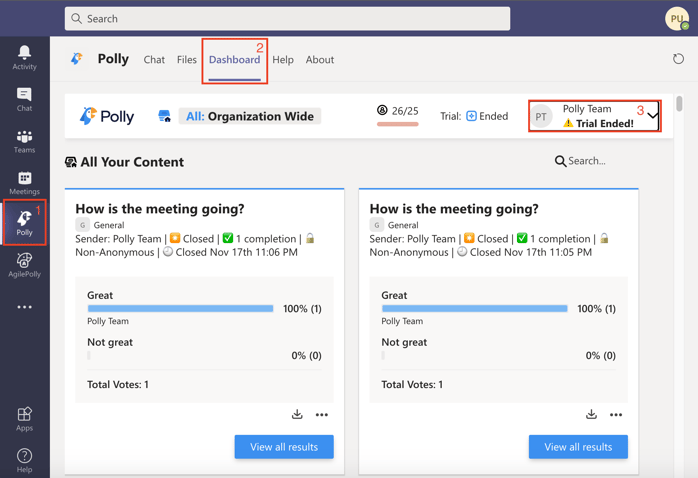Click the PU profile avatar

[x=677, y=19]
